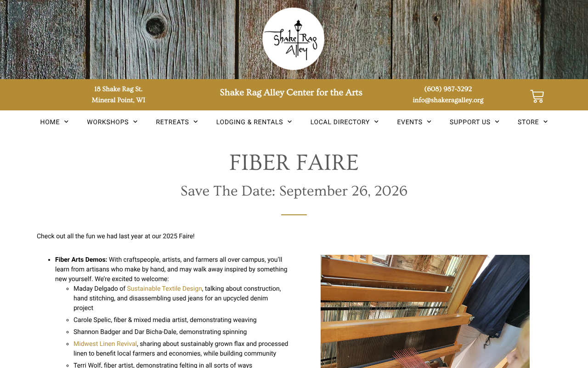Open the Lodging & Rentals menu

pos(249,122)
